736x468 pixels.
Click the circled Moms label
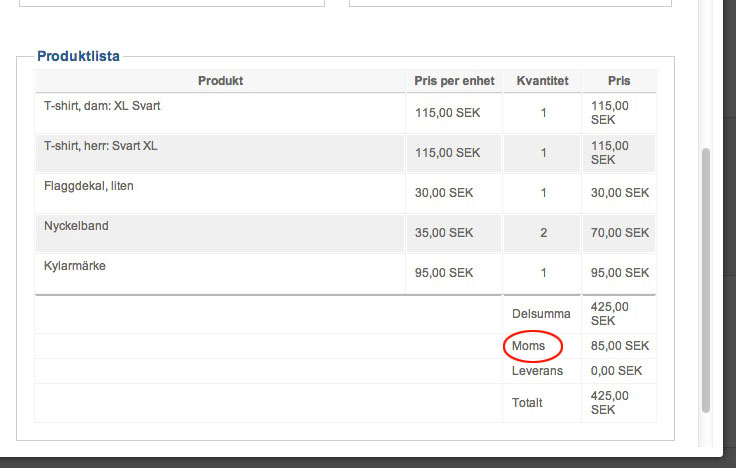(x=529, y=346)
